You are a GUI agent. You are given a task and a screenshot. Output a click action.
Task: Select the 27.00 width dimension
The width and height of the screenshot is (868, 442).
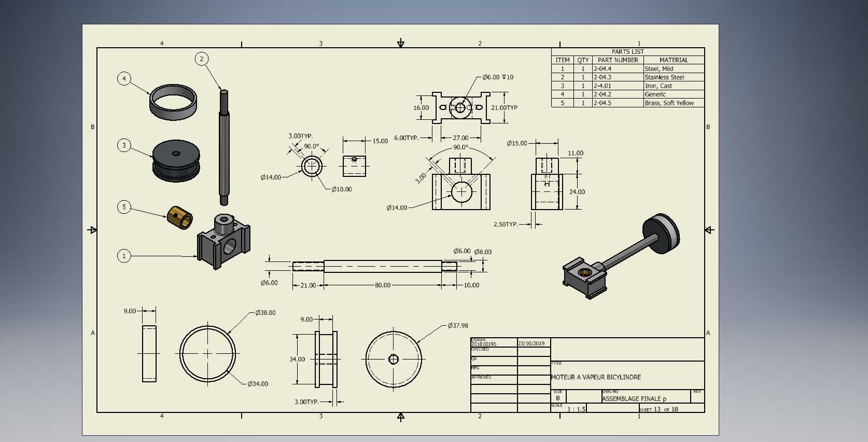(x=460, y=138)
